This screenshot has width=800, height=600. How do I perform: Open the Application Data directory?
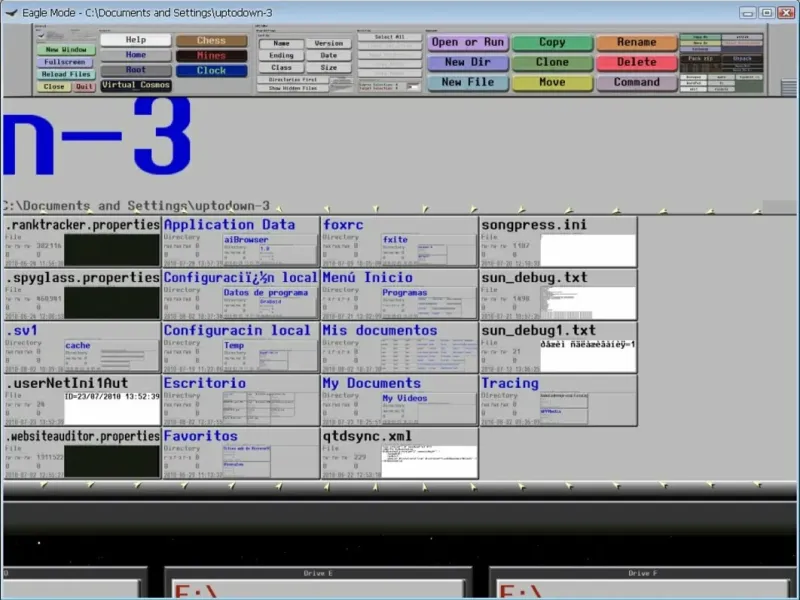[241, 242]
